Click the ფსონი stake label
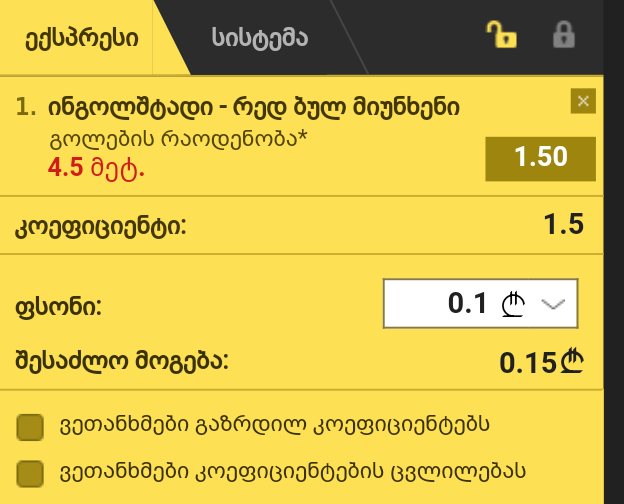Screen dimensions: 624x504 58,307
